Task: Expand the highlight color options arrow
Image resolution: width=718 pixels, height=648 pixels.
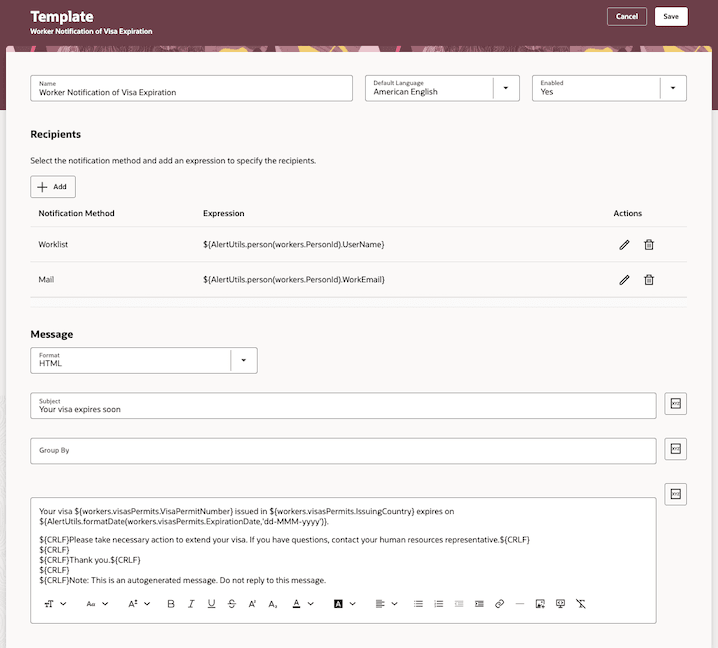Action: click(353, 604)
